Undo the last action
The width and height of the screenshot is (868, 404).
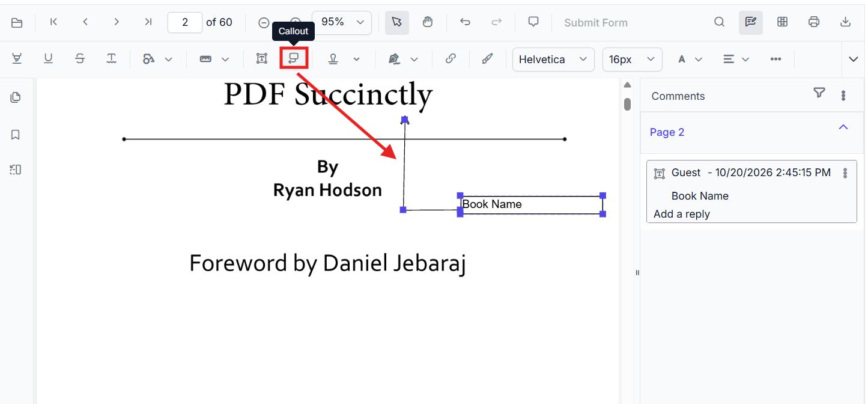[x=465, y=22]
